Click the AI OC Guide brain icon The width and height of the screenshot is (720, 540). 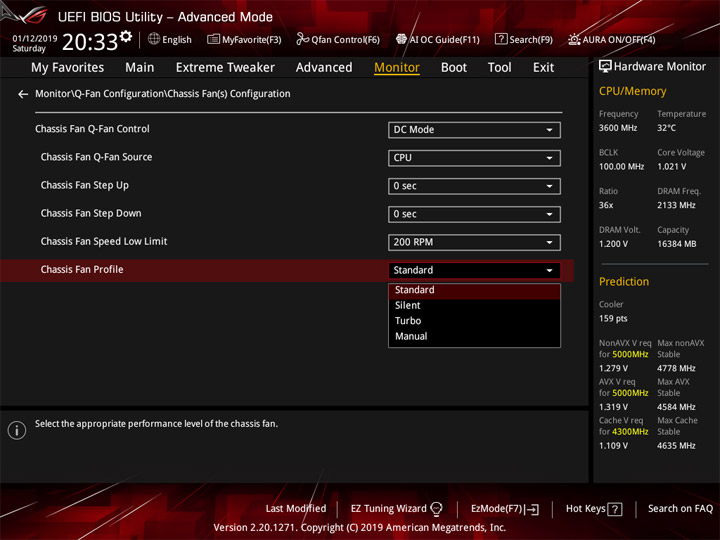coord(401,39)
